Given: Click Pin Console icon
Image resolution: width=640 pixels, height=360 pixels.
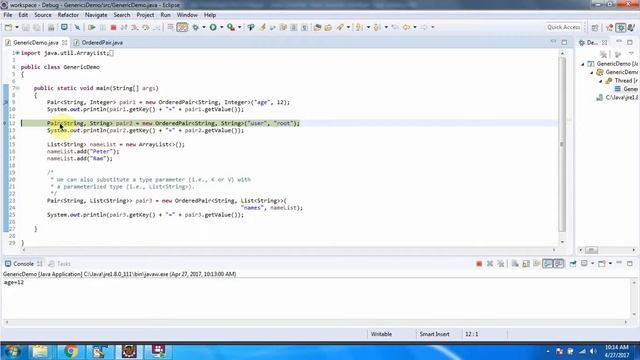Looking at the screenshot, I should (x=573, y=264).
